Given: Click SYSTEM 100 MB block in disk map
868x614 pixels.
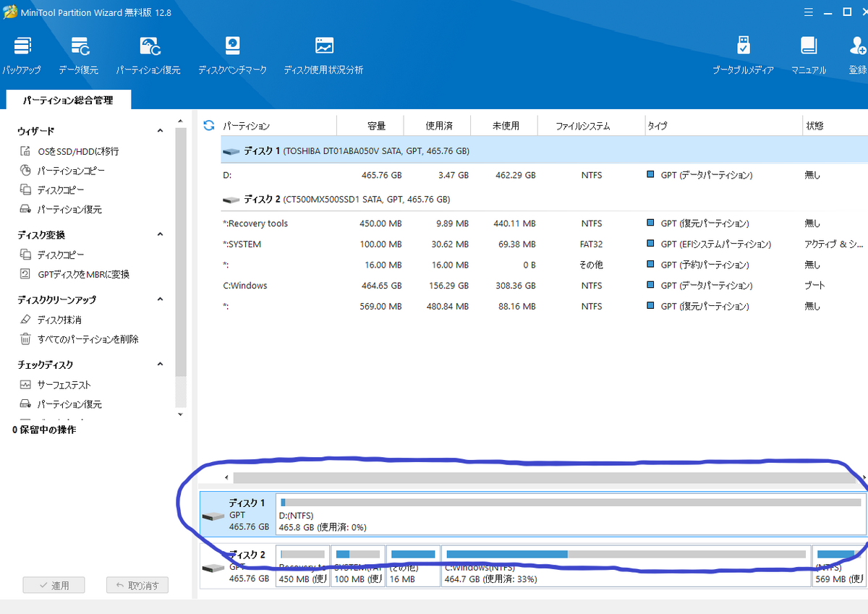Looking at the screenshot, I should [x=358, y=566].
